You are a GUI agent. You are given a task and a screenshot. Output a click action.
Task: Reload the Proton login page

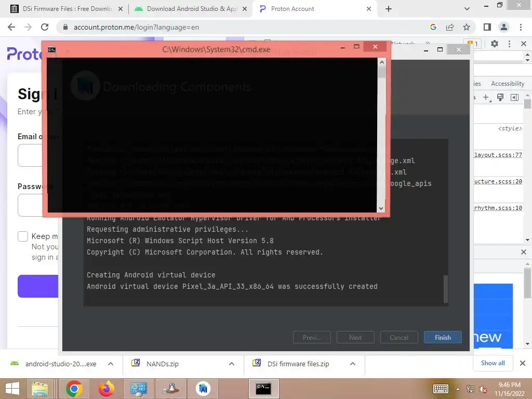(45, 27)
